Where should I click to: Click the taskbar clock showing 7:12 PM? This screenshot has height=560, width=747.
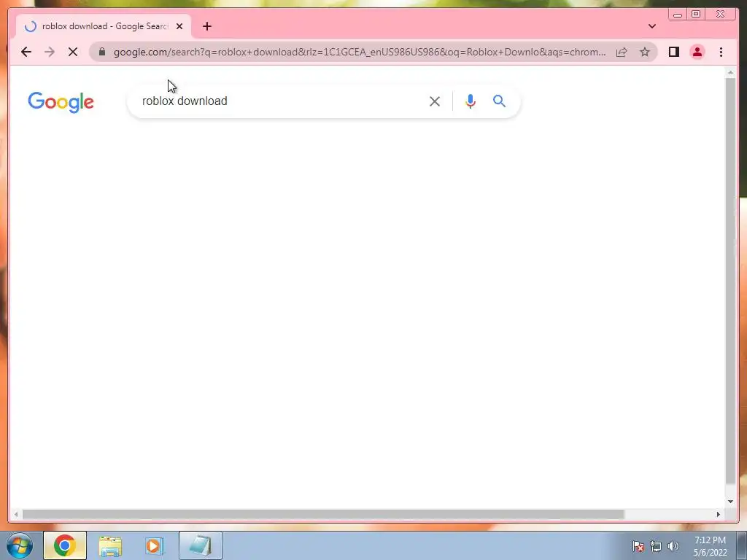(x=710, y=546)
